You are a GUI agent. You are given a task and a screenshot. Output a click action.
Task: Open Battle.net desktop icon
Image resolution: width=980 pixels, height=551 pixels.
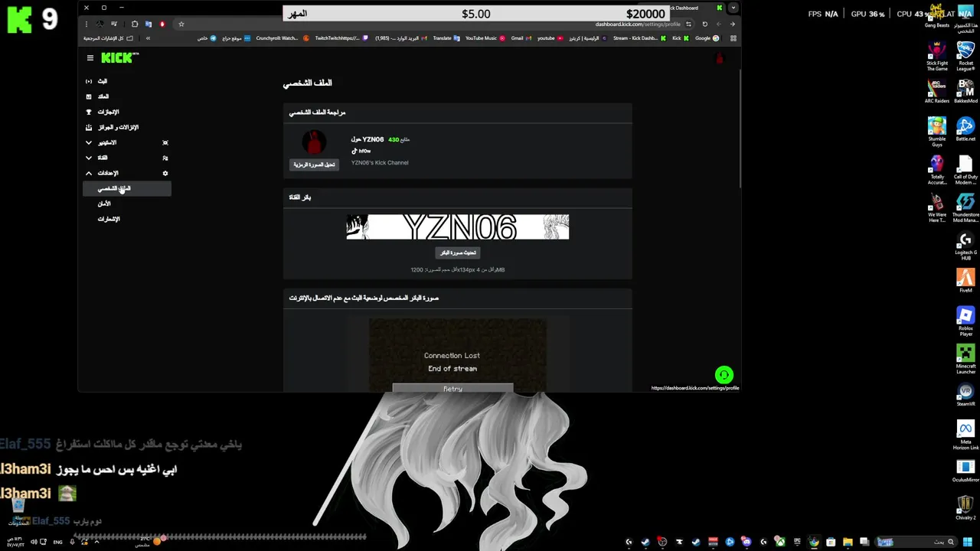965,129
